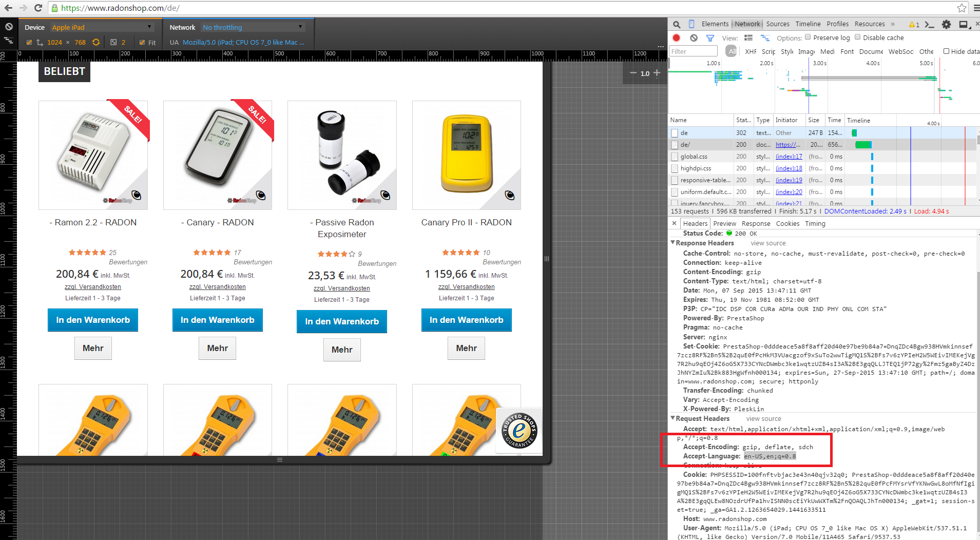Reload the page with the browser refresh icon
The width and height of the screenshot is (980, 540).
click(x=38, y=8)
